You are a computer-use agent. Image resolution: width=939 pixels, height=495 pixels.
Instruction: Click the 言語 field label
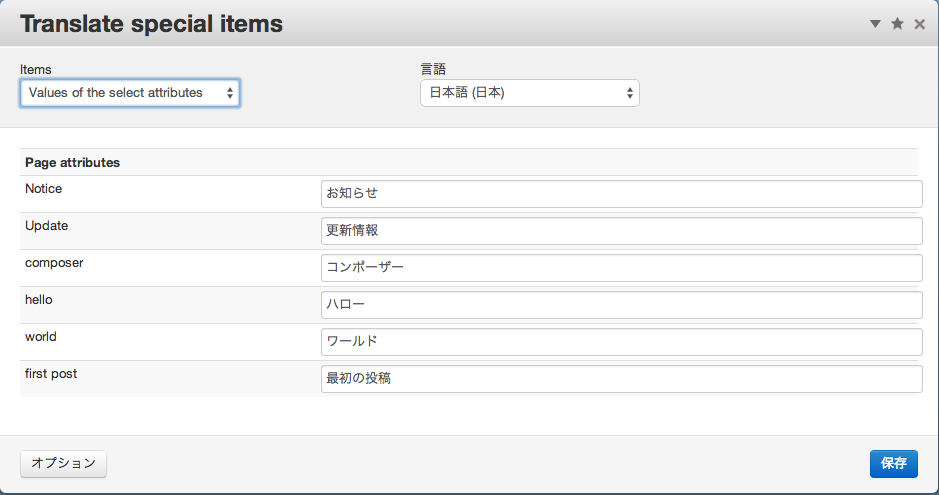point(433,69)
